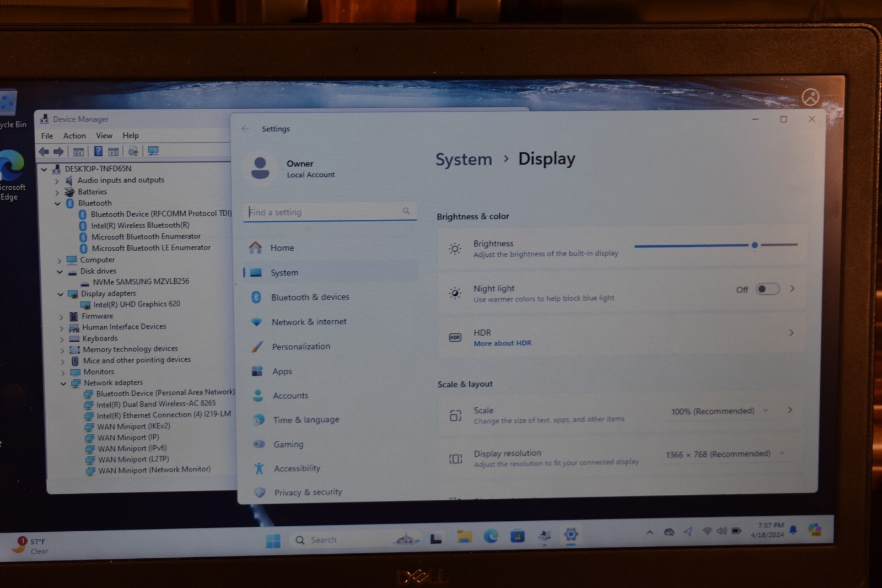
Task: Click the Brightness slider handle
Action: pyautogui.click(x=755, y=245)
